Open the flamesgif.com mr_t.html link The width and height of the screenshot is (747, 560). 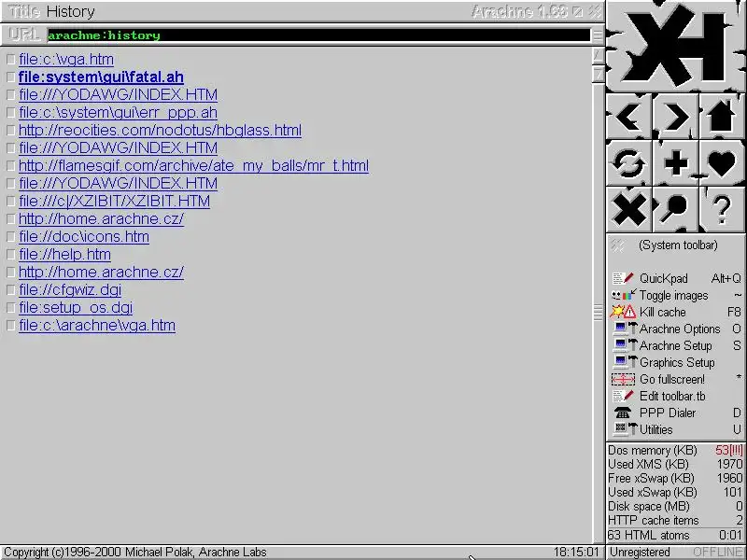point(194,166)
